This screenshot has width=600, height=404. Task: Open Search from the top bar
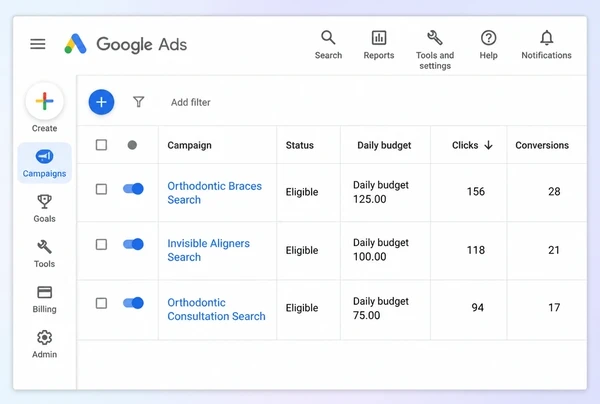pos(328,45)
